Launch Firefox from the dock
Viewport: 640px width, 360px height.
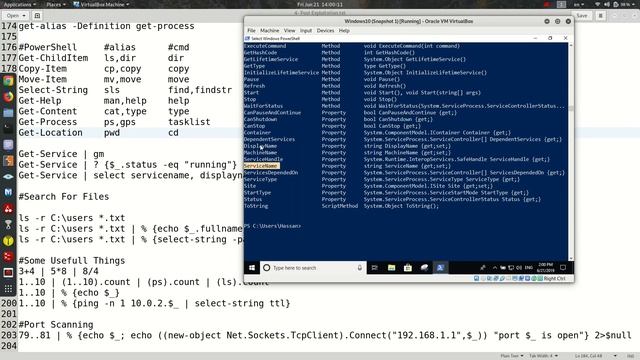point(8,97)
